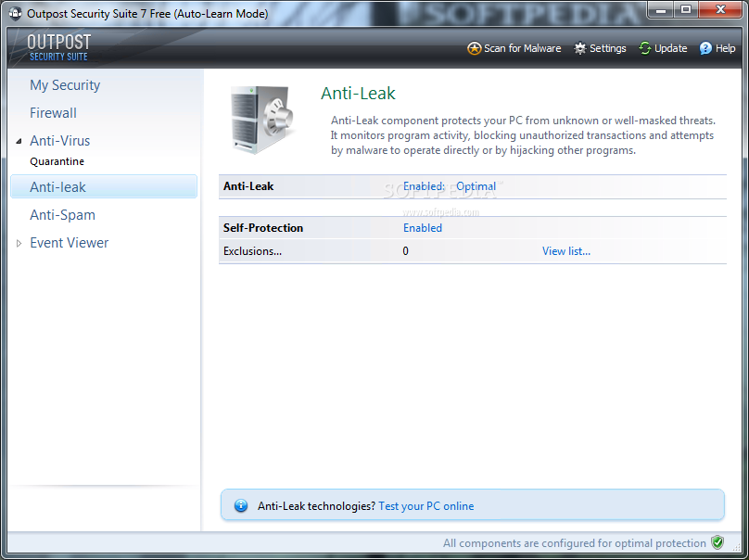Screen dimensions: 749x560
Task: Click the Self-Protection row label
Action: (263, 228)
